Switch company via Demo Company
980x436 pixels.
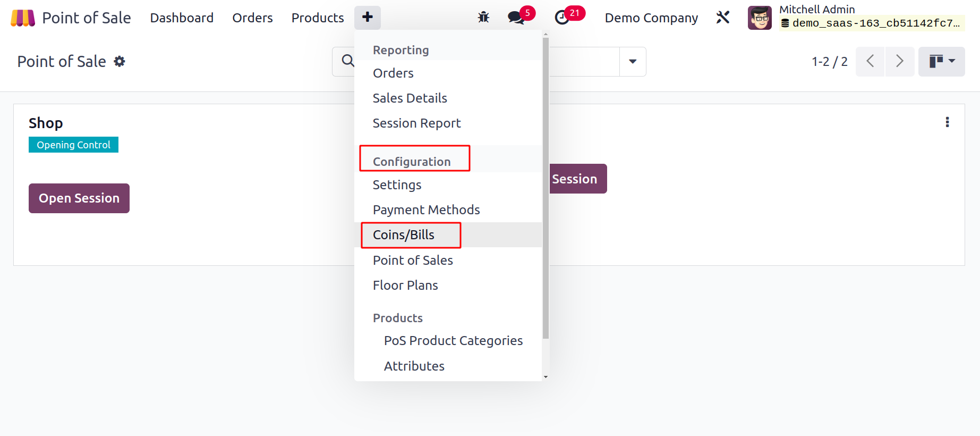point(651,18)
